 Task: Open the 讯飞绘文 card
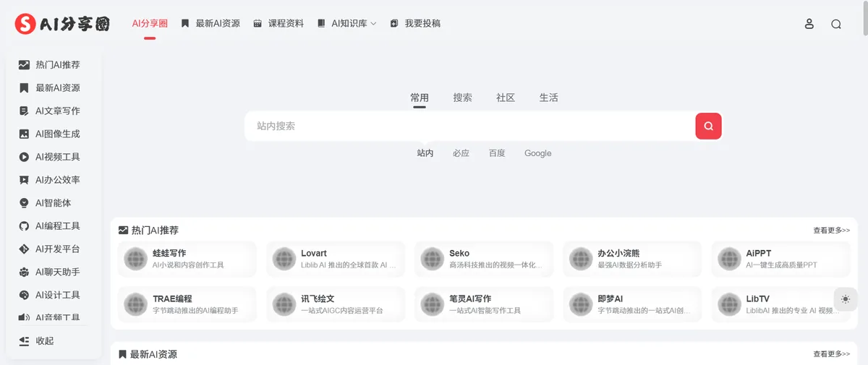[336, 304]
